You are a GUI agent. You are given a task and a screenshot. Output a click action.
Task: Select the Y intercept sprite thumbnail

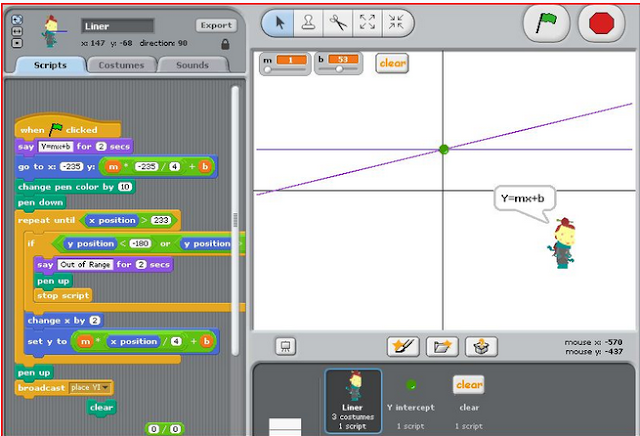(411, 400)
